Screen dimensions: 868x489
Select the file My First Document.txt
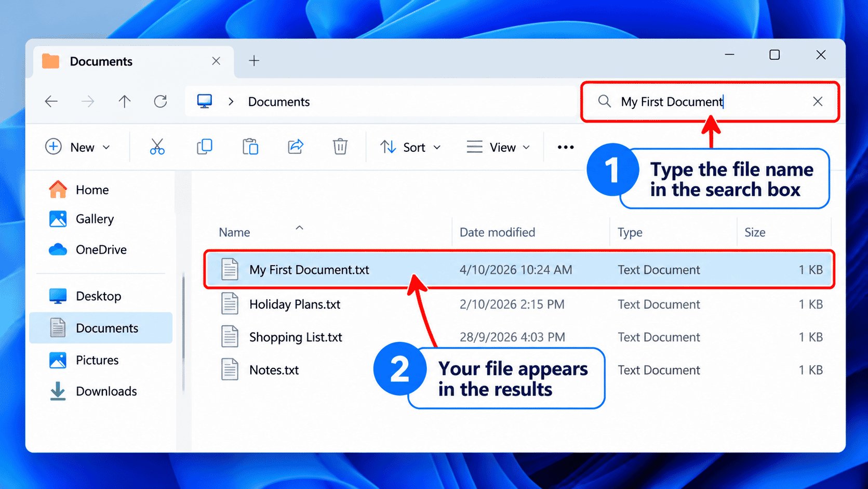point(519,270)
